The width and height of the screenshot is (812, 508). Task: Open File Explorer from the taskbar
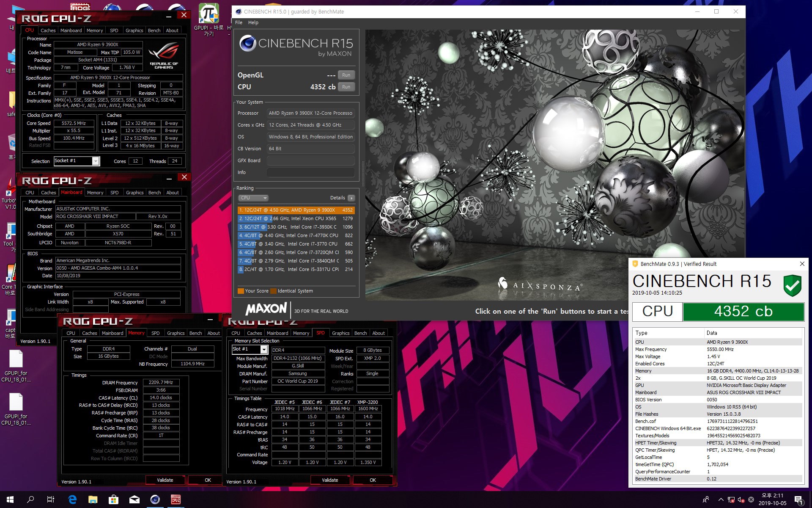[x=93, y=500]
